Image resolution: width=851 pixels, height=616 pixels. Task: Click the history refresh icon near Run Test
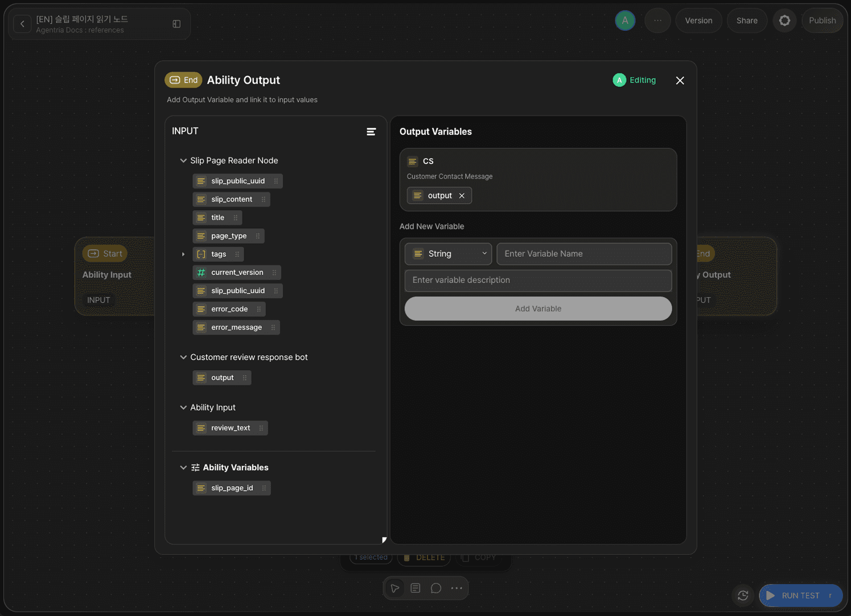click(743, 596)
